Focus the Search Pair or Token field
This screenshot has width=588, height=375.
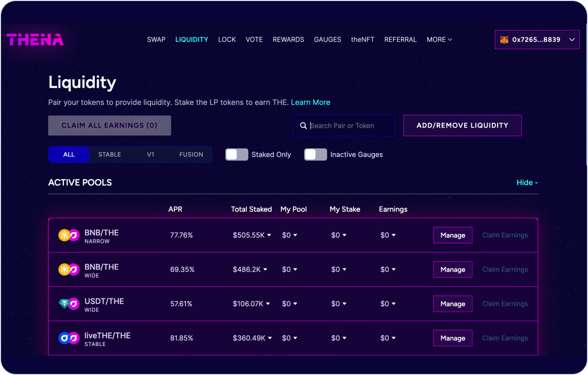coord(344,126)
